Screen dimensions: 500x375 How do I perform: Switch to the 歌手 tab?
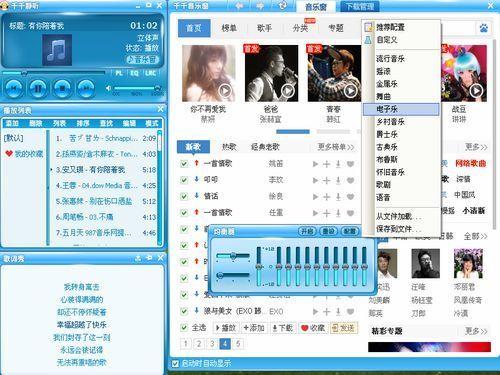(x=264, y=28)
